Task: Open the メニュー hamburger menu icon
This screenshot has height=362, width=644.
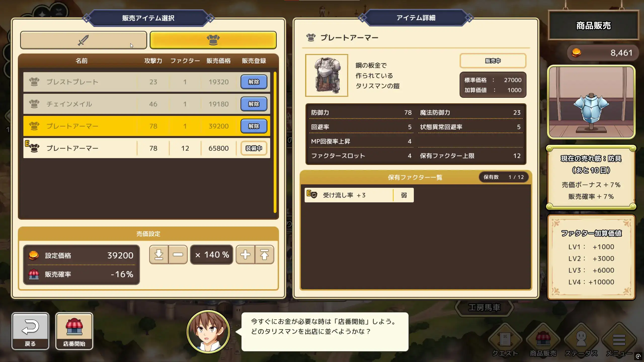Action: point(619,341)
